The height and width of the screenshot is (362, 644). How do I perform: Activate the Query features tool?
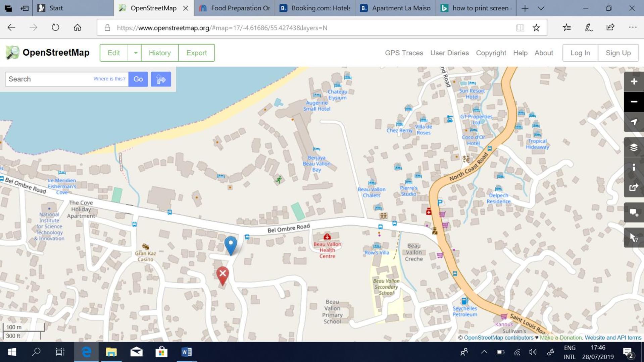(x=634, y=238)
